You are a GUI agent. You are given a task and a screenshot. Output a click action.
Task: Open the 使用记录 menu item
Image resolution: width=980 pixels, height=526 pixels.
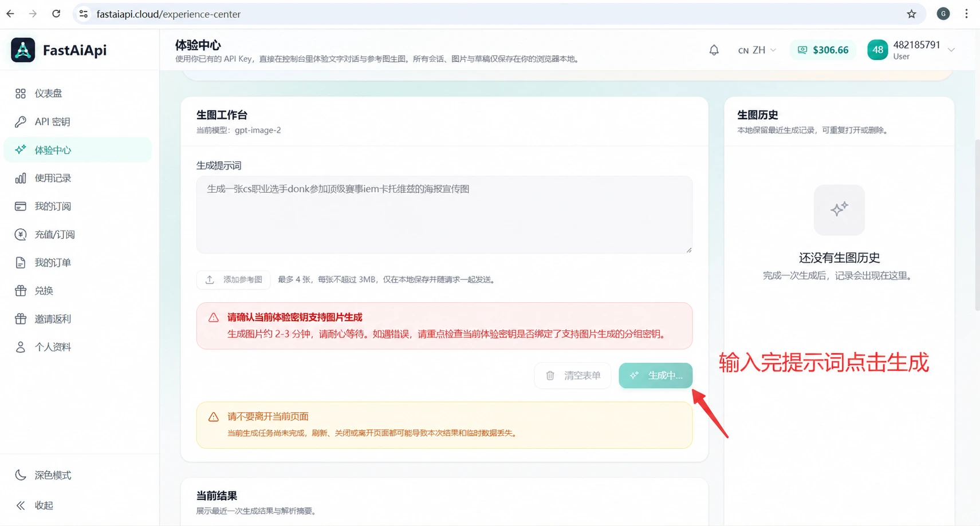[77, 178]
